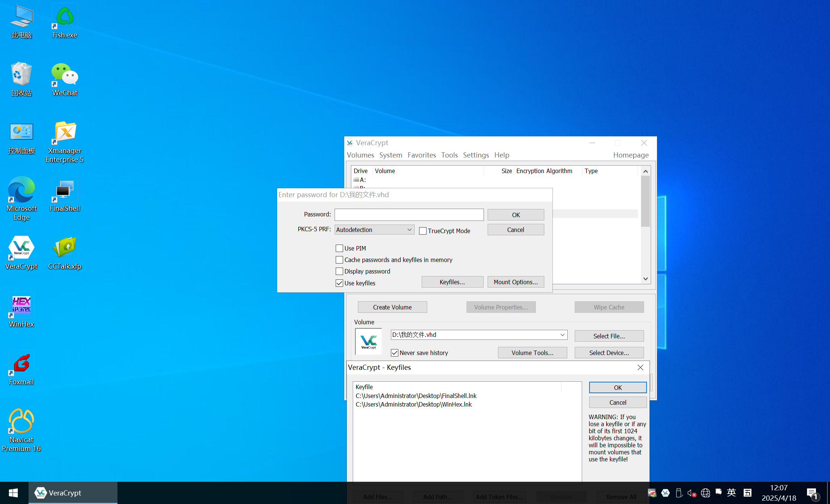Click the Windows Start button

pyautogui.click(x=14, y=493)
